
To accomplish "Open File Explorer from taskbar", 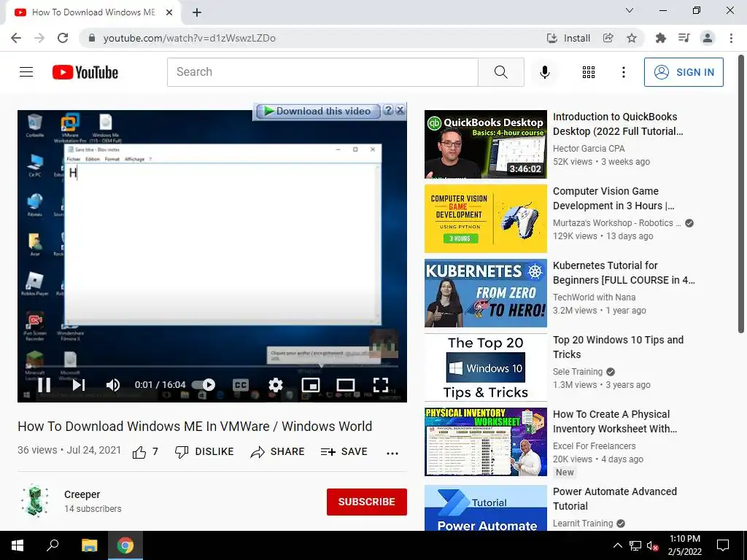I will 89,545.
